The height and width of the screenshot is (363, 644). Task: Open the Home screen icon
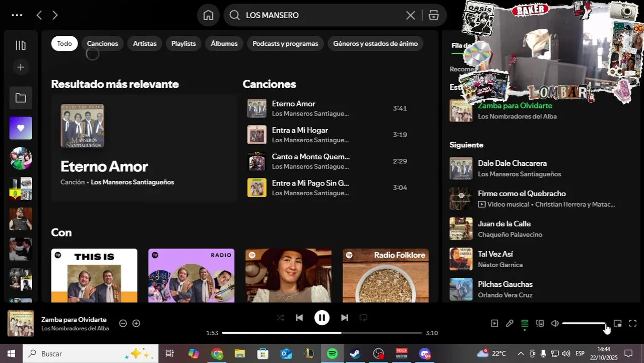208,15
